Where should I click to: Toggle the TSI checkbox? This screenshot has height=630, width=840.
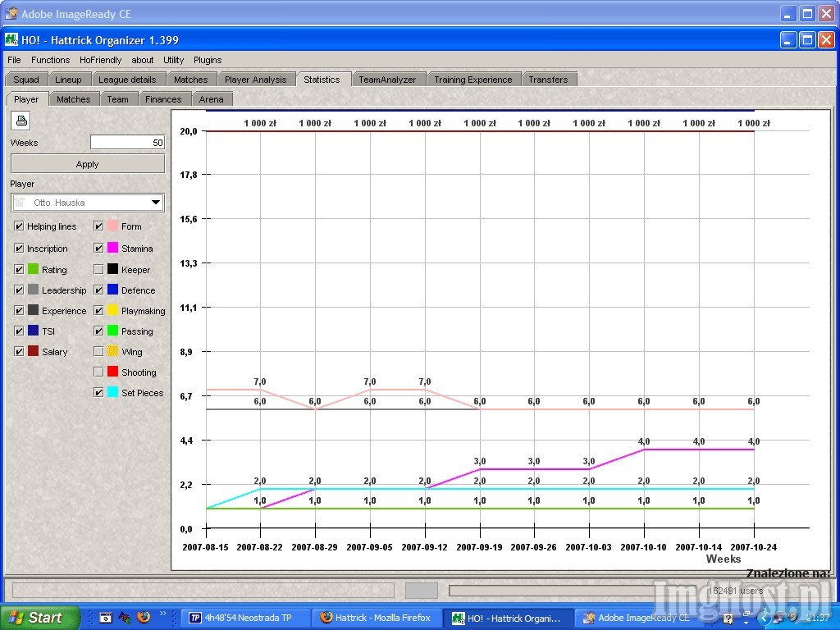tap(19, 331)
